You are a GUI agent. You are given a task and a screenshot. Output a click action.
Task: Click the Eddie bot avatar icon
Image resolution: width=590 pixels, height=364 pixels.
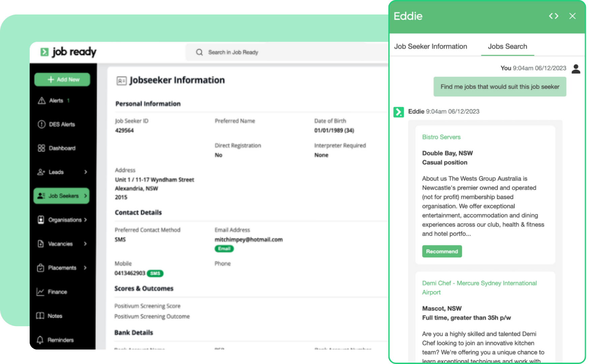coord(399,112)
